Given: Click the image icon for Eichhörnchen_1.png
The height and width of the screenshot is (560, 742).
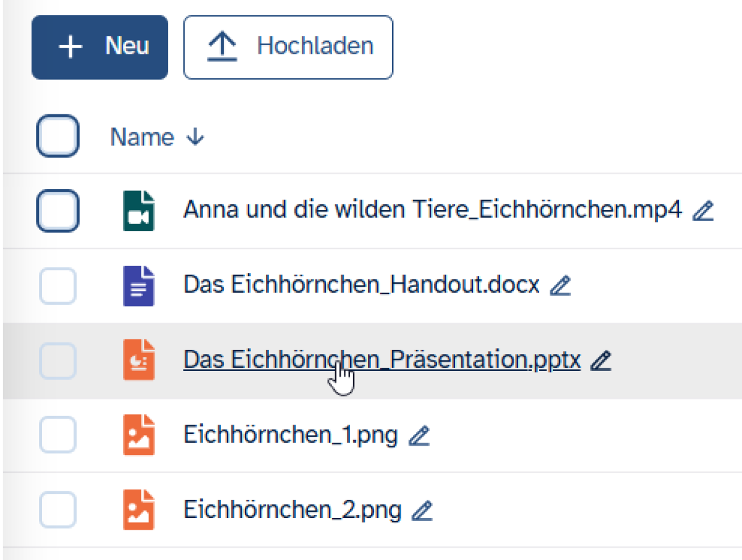Looking at the screenshot, I should 139,435.
